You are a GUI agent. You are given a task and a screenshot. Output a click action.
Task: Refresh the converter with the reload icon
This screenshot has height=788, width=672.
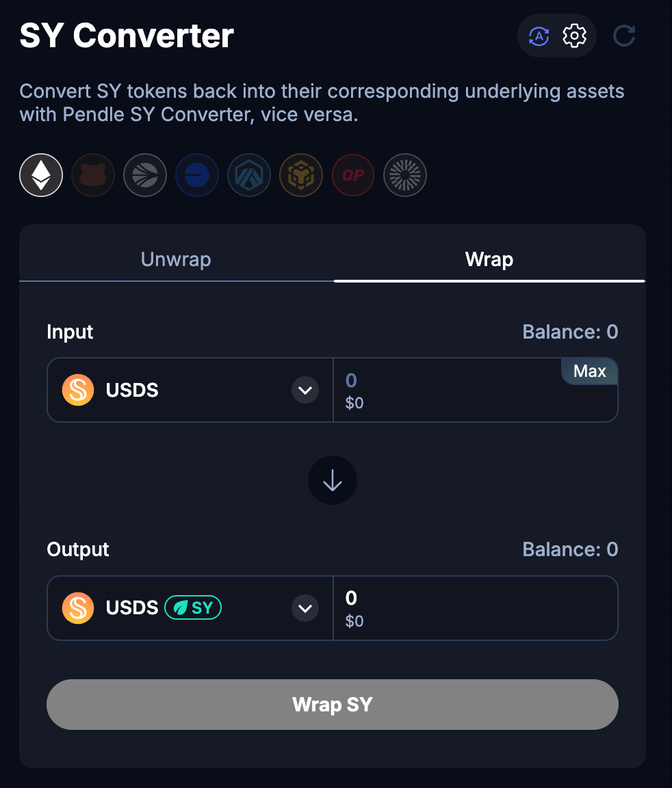tap(624, 36)
